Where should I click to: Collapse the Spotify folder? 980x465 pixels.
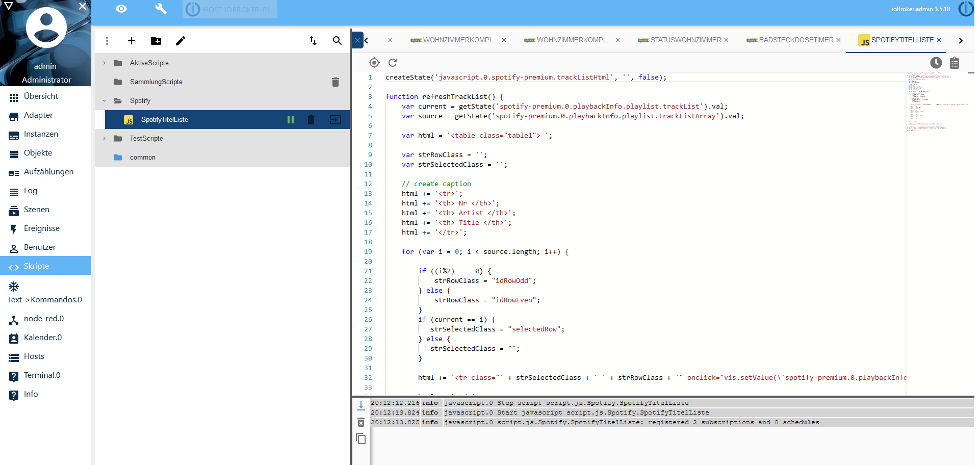(105, 100)
